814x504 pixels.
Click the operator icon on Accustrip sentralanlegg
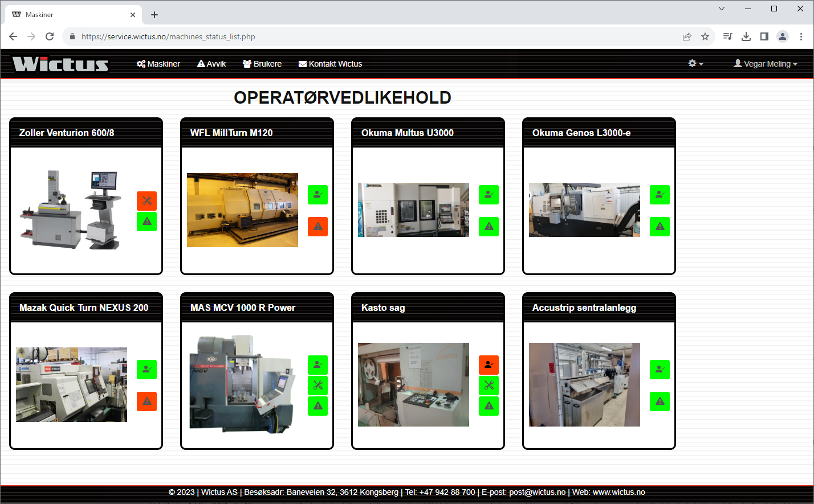coord(660,370)
